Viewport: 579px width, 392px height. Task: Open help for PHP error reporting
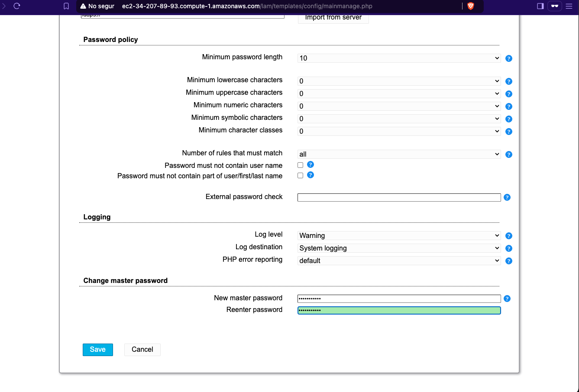(509, 261)
